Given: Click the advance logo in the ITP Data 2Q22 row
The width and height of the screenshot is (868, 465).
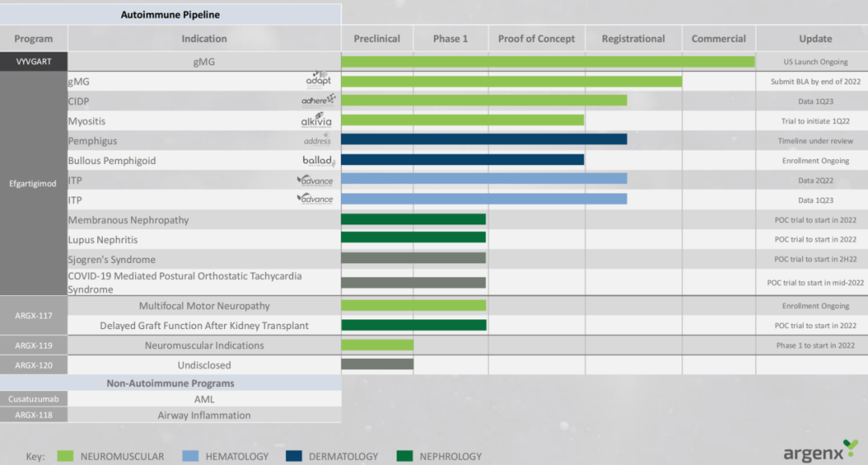Looking at the screenshot, I should click(315, 180).
